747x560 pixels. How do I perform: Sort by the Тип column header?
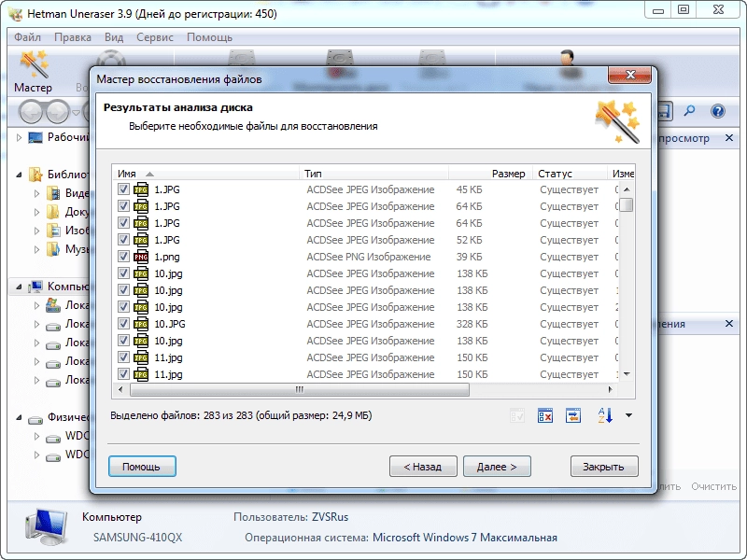(x=374, y=174)
